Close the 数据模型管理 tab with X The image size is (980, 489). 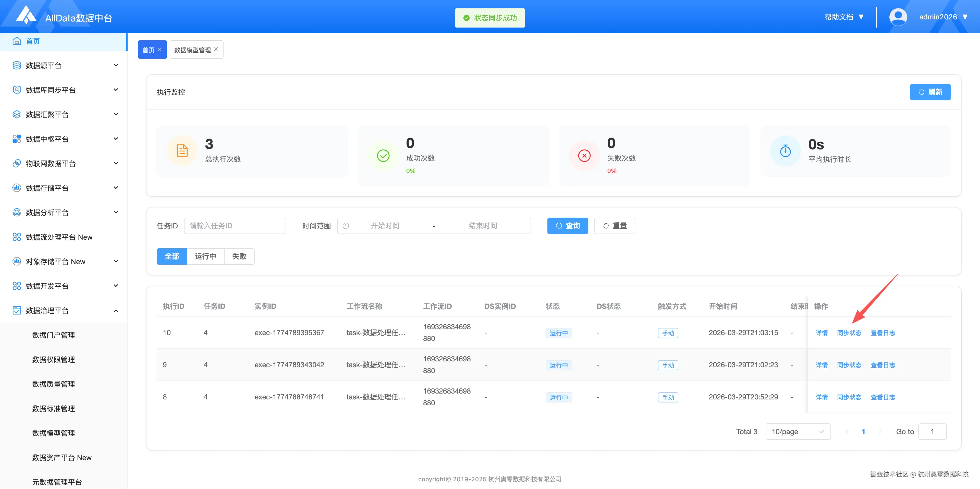[x=216, y=50]
